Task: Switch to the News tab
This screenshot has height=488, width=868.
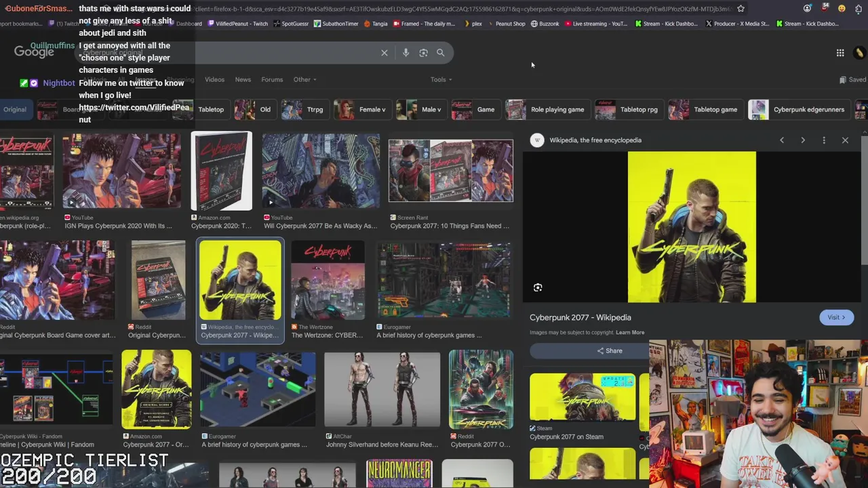Action: point(243,79)
